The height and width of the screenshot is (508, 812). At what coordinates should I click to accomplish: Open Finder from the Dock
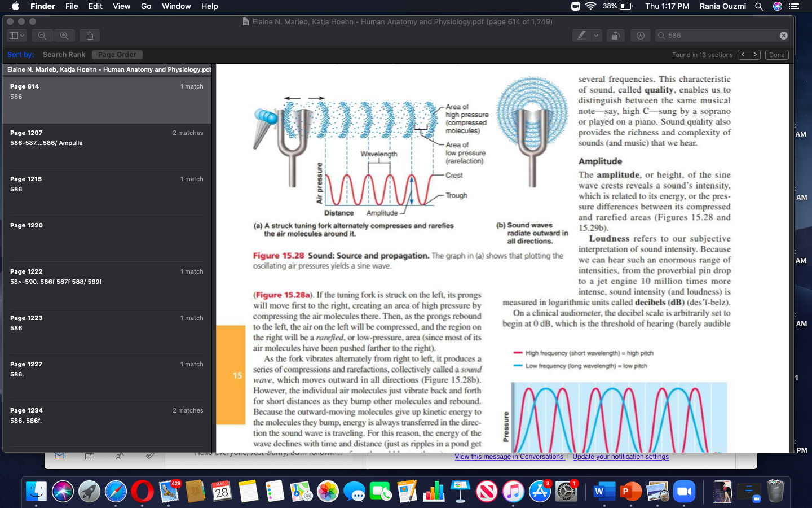click(37, 492)
